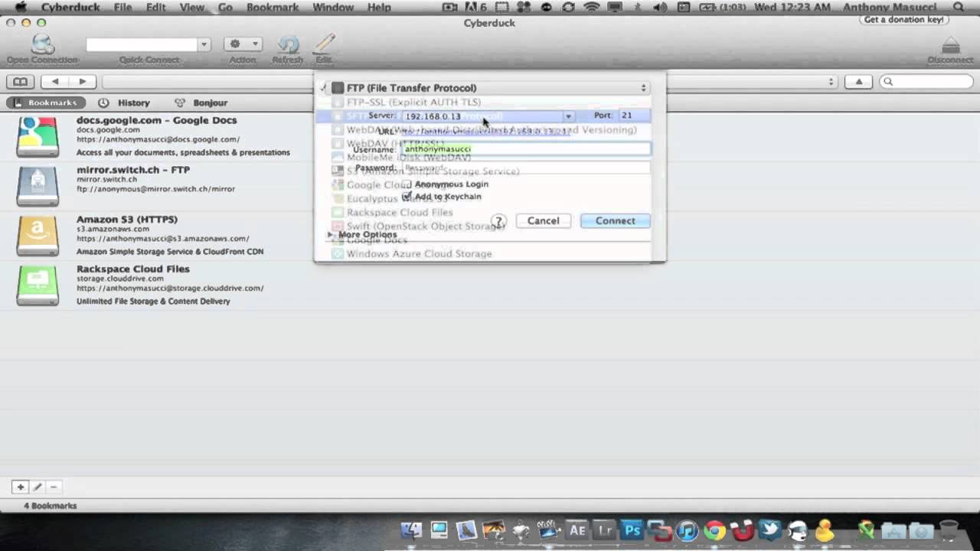Open iTunes from the Dock
The height and width of the screenshot is (551, 980).
coord(688,530)
